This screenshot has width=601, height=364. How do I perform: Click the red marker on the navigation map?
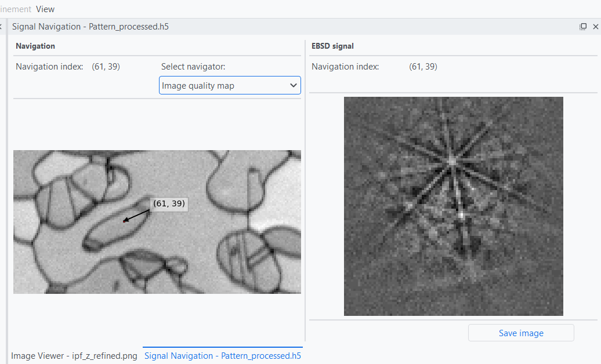click(124, 221)
